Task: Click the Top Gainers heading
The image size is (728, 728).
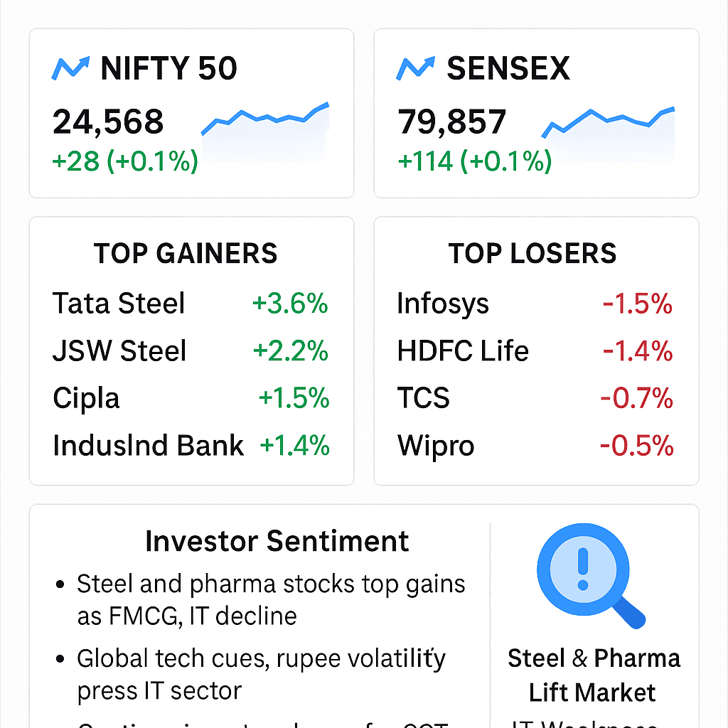Action: pyautogui.click(x=186, y=254)
